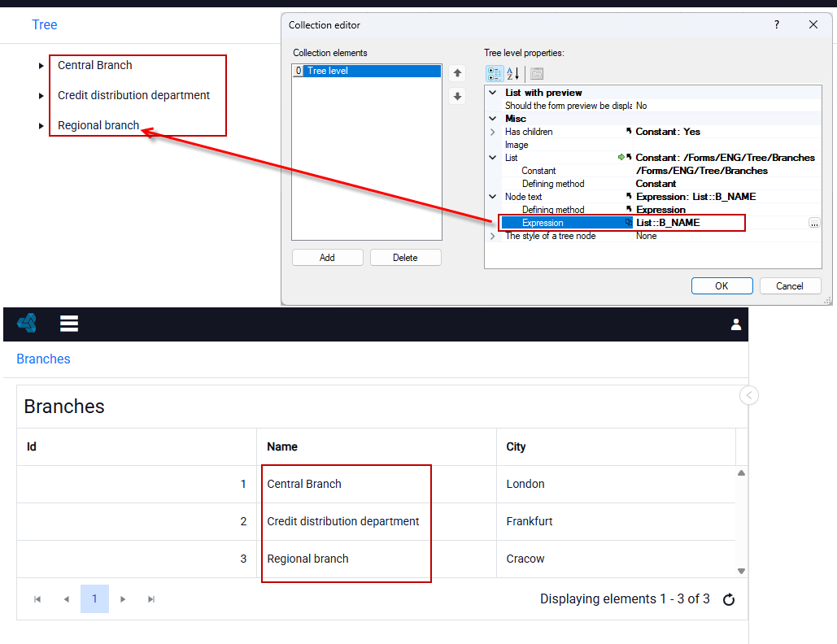Go to first page of Branches
837x644 pixels.
point(37,599)
